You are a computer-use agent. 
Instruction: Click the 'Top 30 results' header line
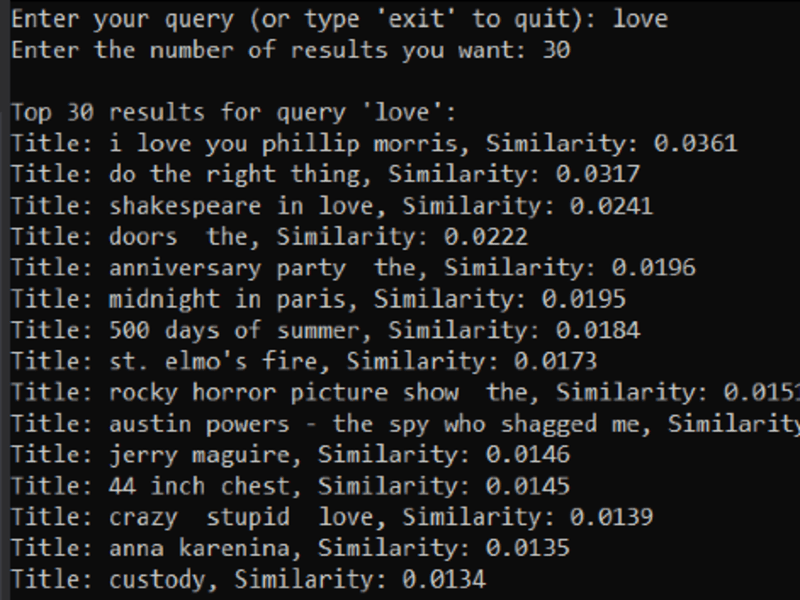coord(233,113)
